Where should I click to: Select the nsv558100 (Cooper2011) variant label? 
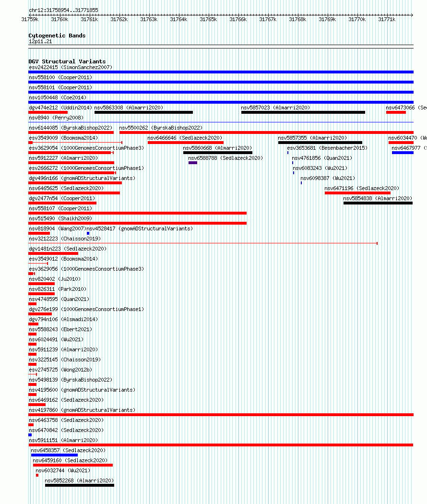[x=60, y=77]
